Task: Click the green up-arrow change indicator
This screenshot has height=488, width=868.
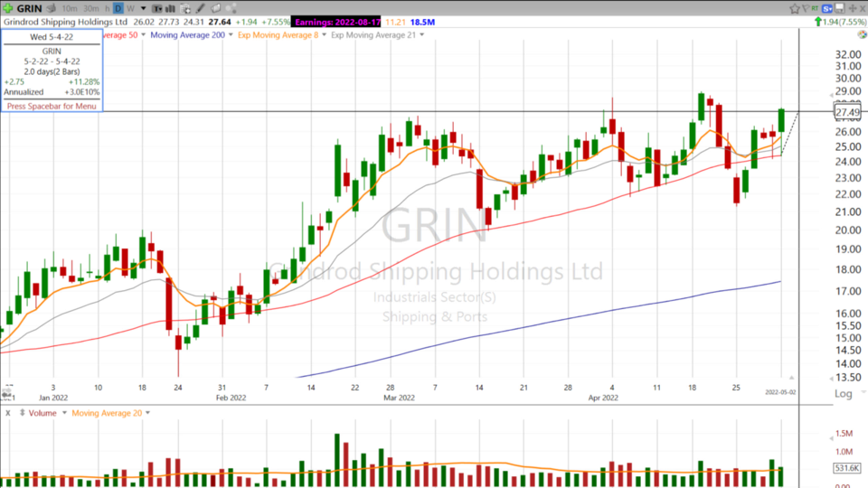Action: [x=818, y=22]
